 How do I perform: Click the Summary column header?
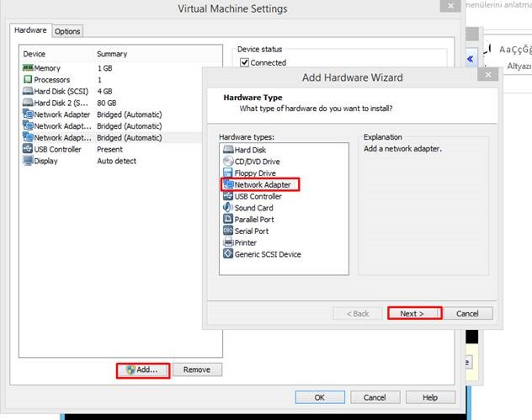(112, 54)
